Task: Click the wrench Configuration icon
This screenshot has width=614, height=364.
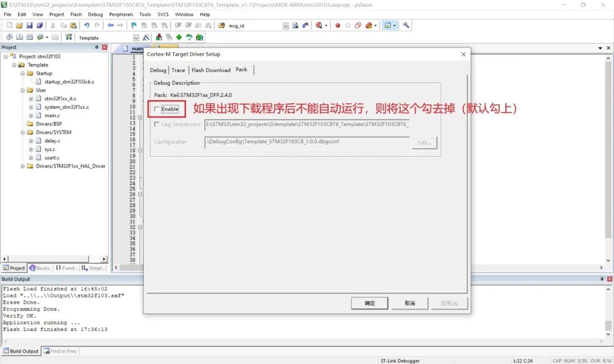Action: click(x=406, y=26)
